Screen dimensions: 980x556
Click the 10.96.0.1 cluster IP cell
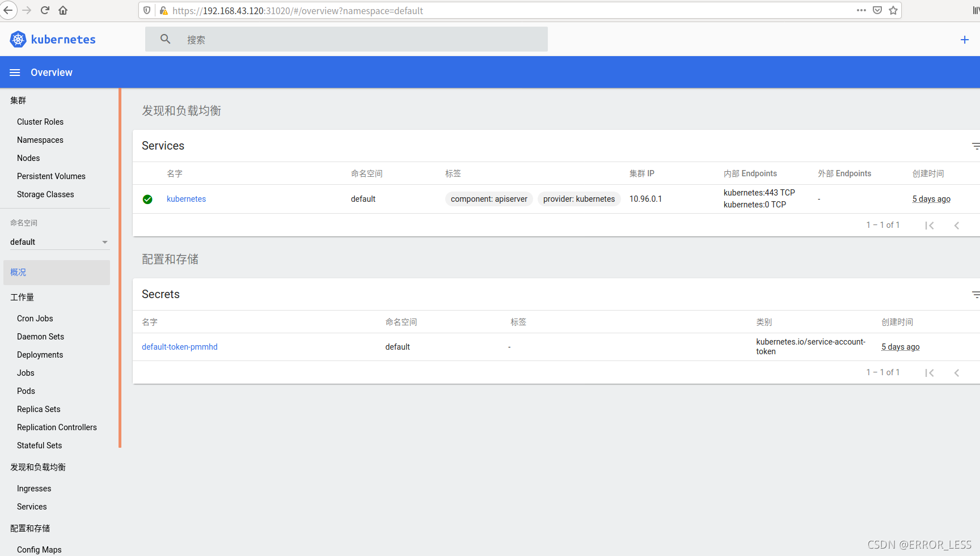point(645,199)
